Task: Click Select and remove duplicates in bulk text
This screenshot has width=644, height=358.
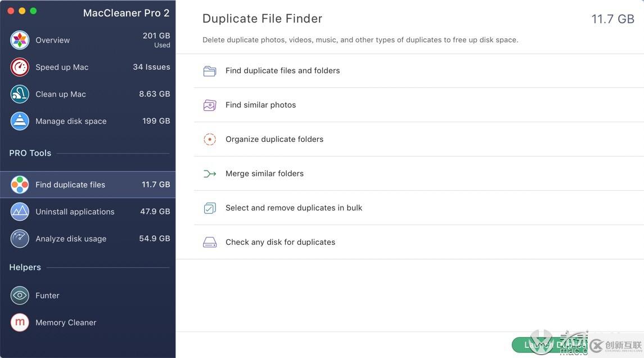Action: pyautogui.click(x=294, y=208)
